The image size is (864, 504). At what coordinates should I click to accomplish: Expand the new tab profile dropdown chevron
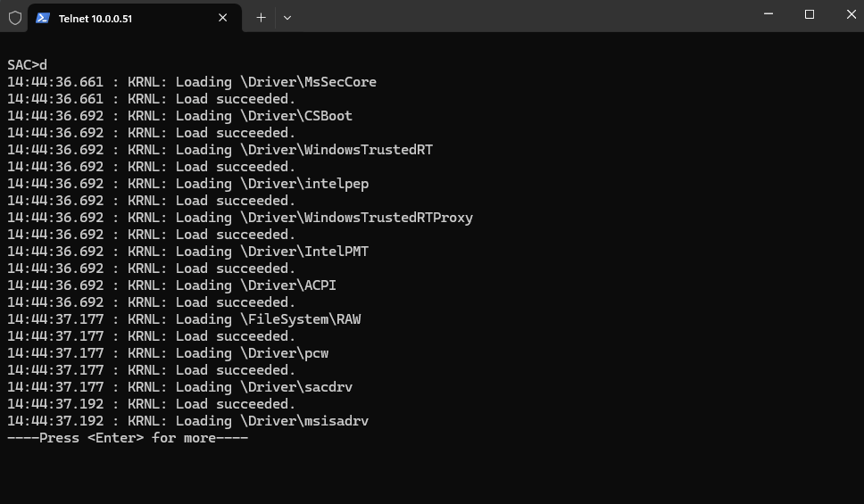coord(287,18)
